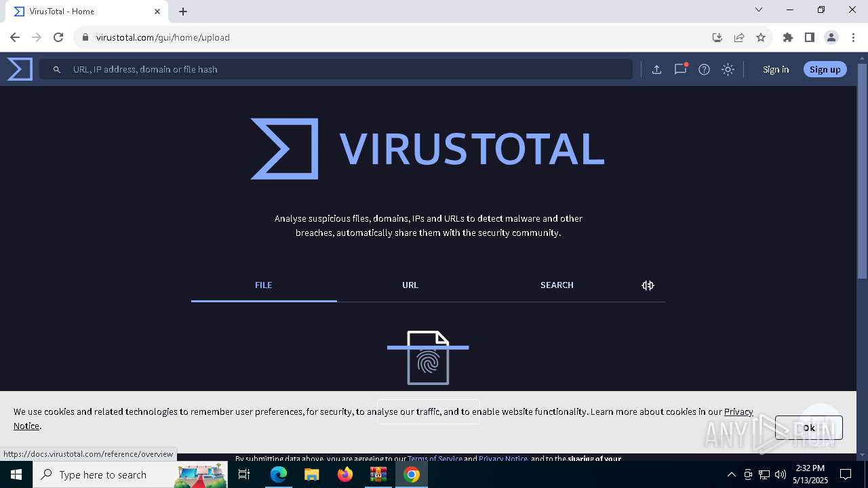The image size is (868, 488).
Task: Open the network tray icon
Action: tap(764, 474)
